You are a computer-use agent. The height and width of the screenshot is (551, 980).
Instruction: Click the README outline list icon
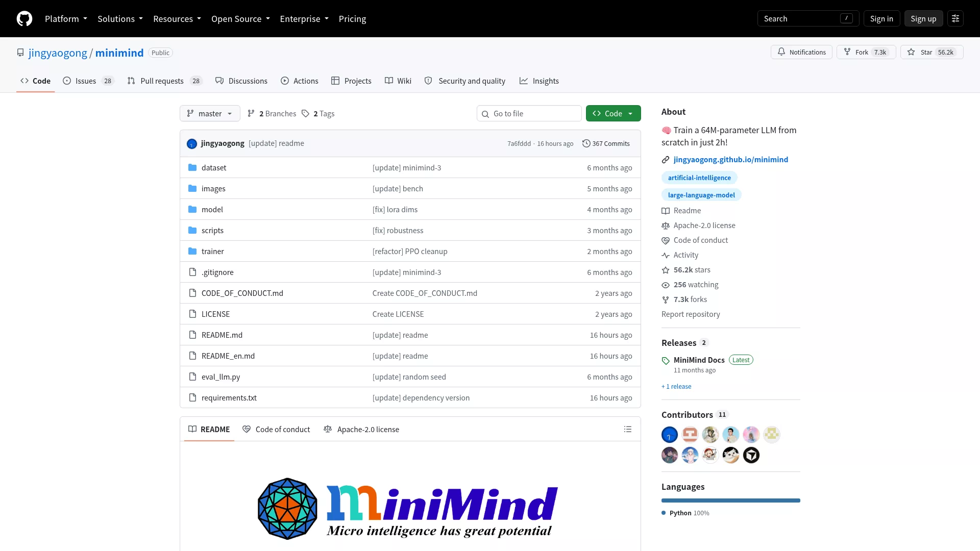628,430
